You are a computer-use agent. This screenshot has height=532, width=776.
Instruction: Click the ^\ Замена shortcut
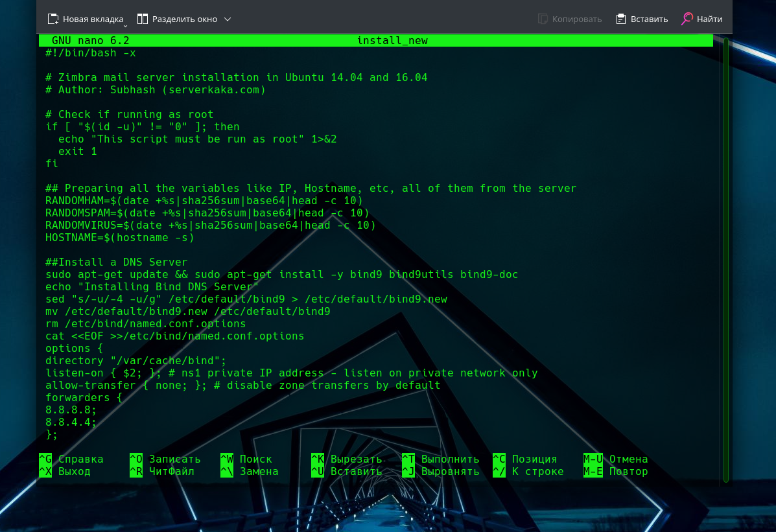250,472
